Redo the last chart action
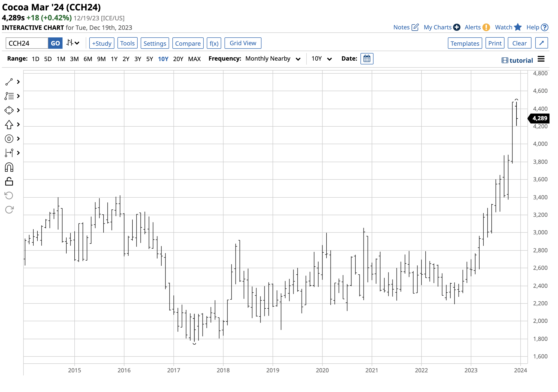The image size is (558, 392). click(x=9, y=209)
